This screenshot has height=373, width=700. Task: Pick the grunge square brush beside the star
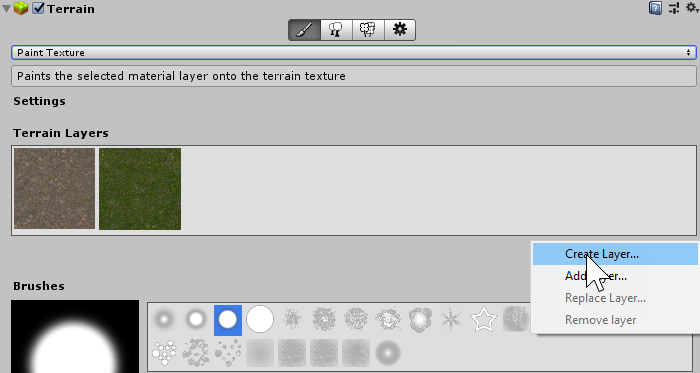(x=516, y=319)
